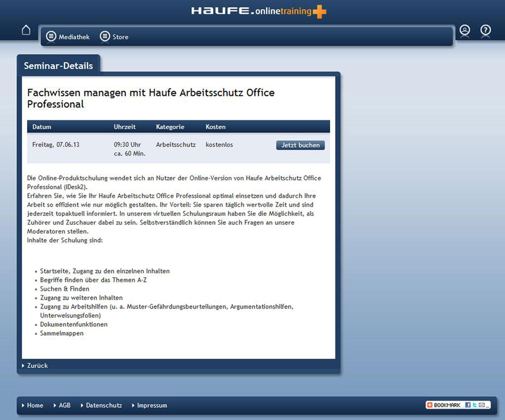505x420 pixels.
Task: Click the Zugang zu weiteren Inhalten item
Action: click(81, 298)
